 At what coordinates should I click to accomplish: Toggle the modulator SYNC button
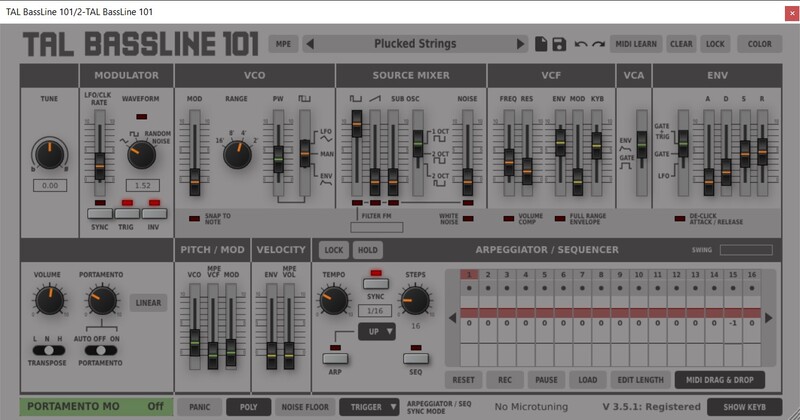tap(99, 213)
